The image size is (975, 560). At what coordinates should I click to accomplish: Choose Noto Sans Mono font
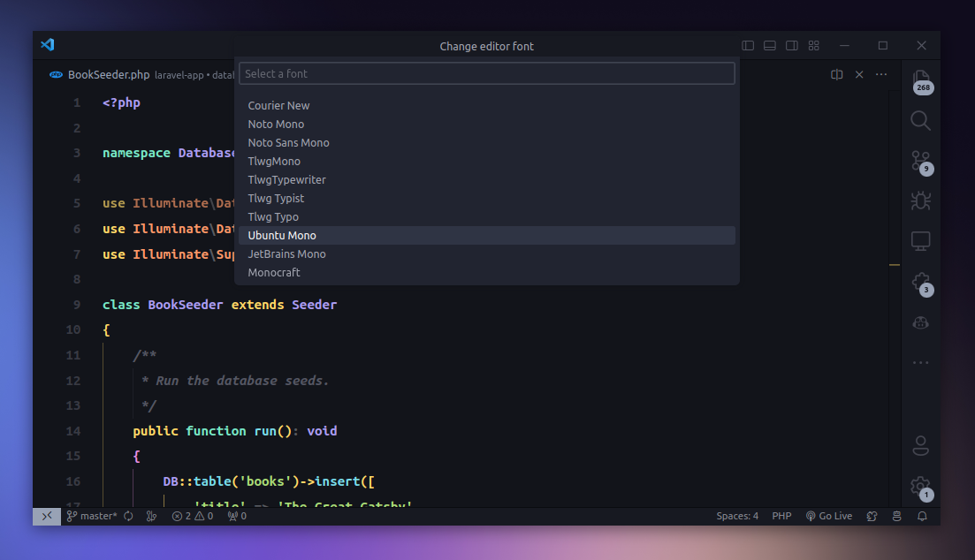tap(487, 143)
